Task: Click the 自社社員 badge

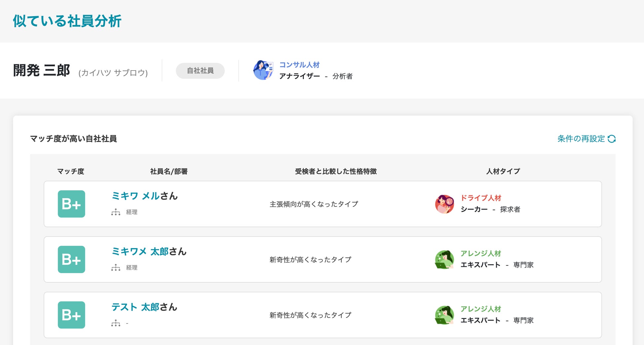Action: point(200,71)
